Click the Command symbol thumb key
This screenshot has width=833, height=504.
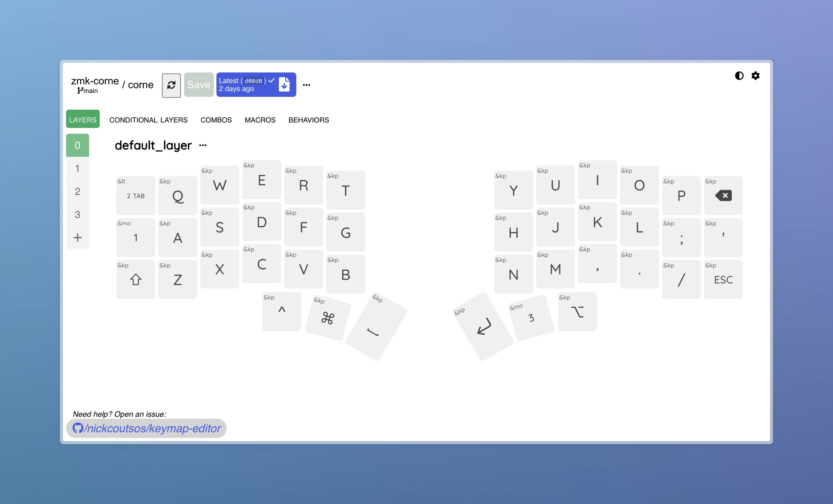click(x=328, y=318)
